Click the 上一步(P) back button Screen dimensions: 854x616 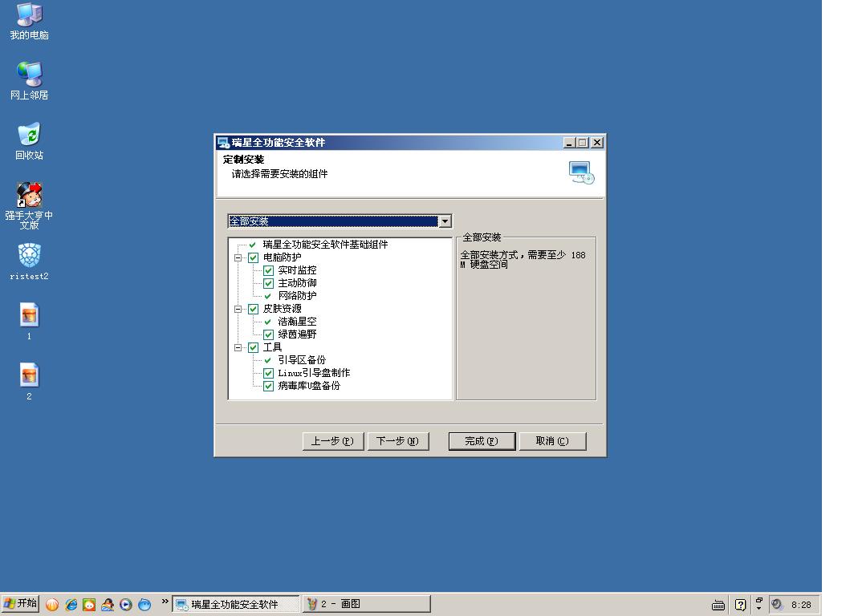[333, 441]
